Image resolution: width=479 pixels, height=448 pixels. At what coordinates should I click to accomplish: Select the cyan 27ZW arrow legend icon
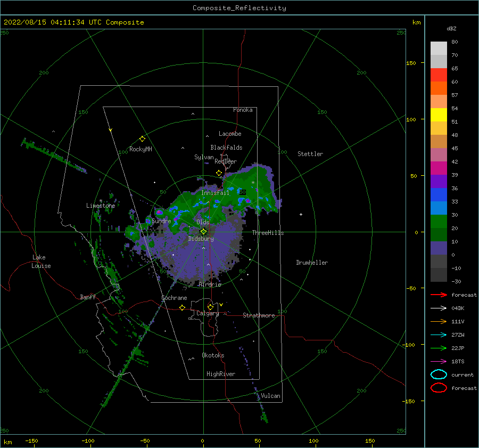439,335
